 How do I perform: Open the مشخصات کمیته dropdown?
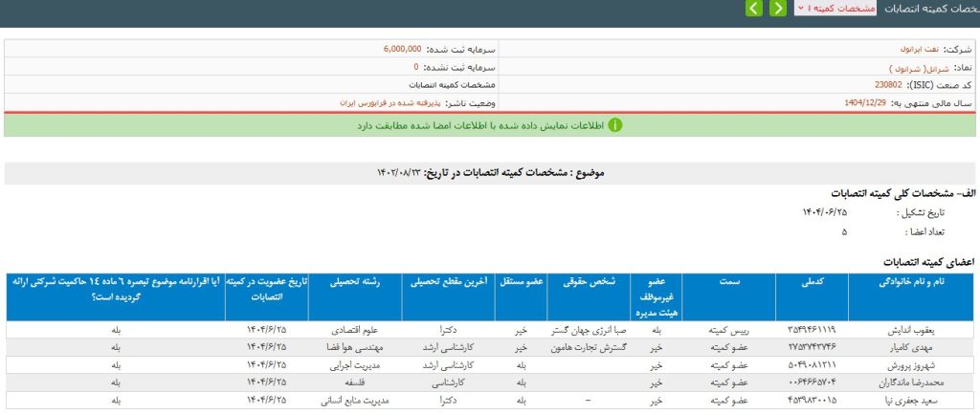pyautogui.click(x=842, y=9)
